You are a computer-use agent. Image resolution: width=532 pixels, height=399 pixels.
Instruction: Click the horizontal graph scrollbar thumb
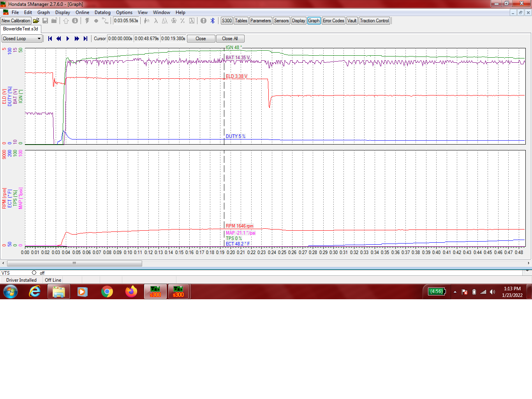tap(74, 263)
